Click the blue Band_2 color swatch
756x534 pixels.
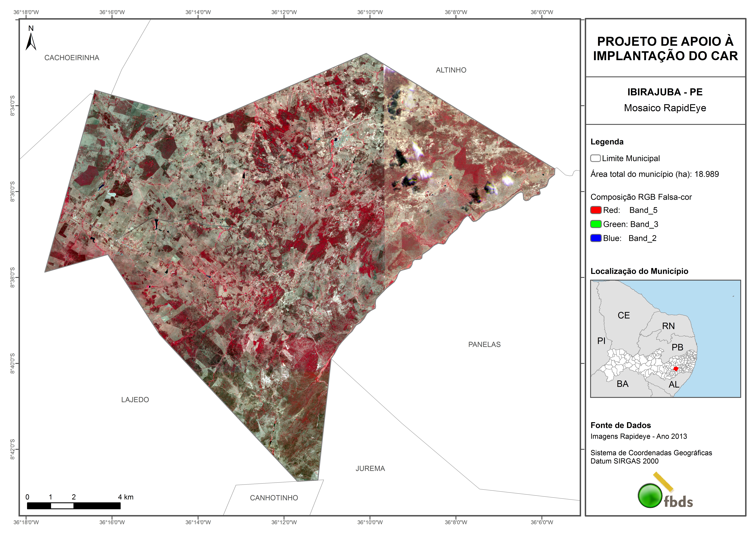coord(596,238)
